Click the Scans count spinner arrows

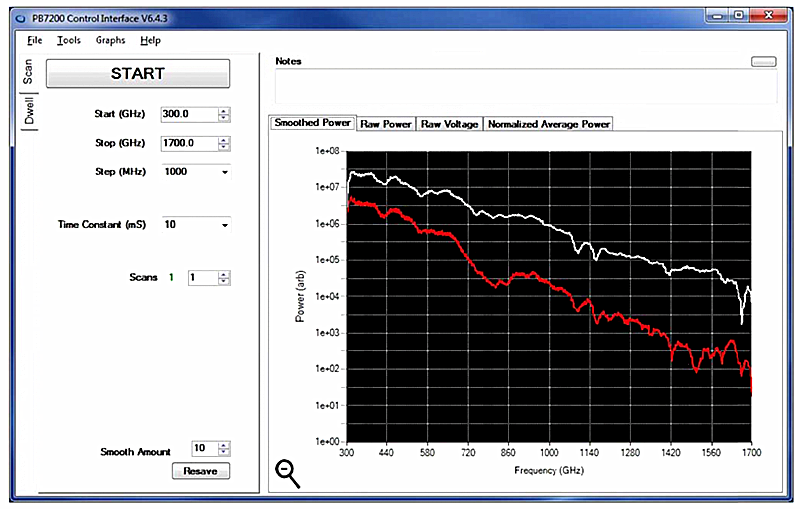224,277
